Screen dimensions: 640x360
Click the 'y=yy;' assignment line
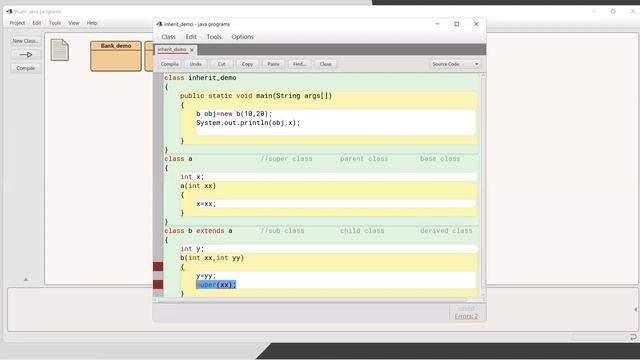coord(206,276)
